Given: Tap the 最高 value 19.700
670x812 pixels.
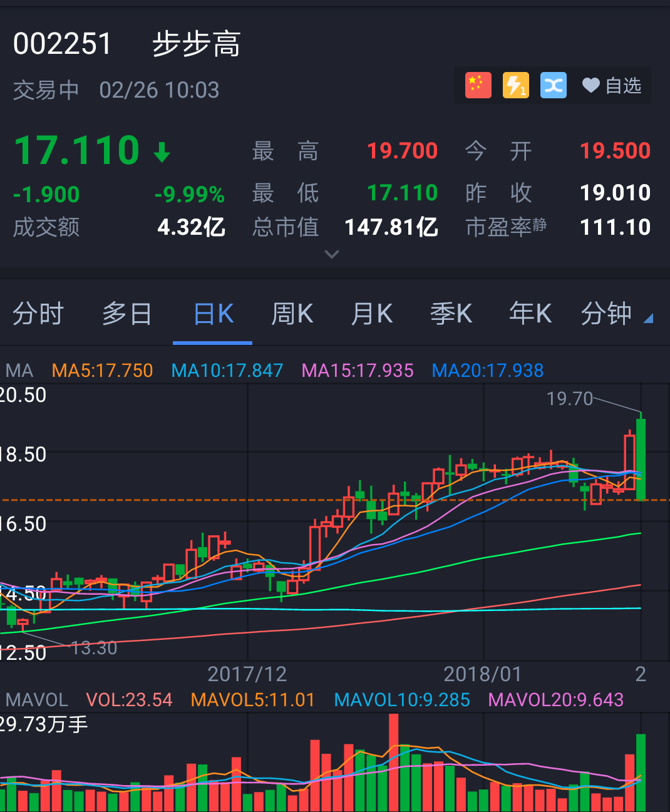Looking at the screenshot, I should [402, 151].
